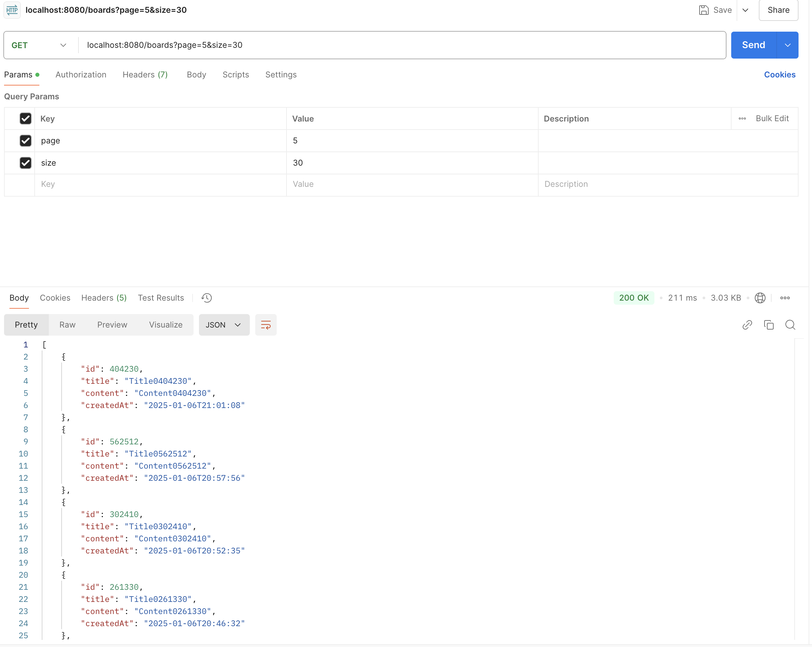Open the GET method dropdown
Image resolution: width=812 pixels, height=647 pixels.
[39, 45]
